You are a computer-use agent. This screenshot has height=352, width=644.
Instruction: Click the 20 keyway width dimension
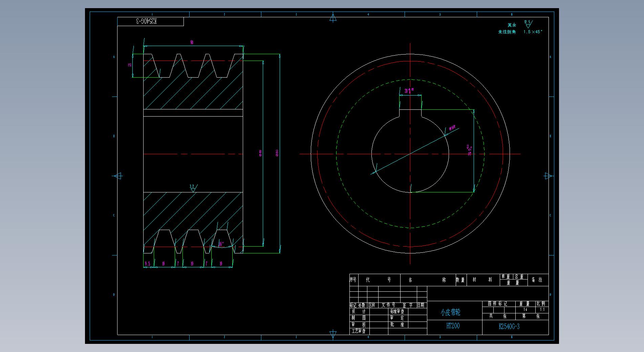pyautogui.click(x=409, y=91)
